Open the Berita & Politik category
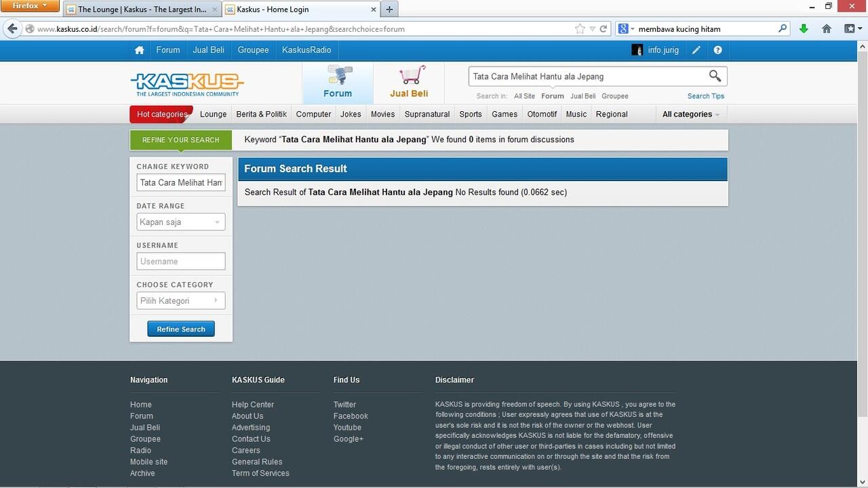868x488 pixels. (262, 115)
